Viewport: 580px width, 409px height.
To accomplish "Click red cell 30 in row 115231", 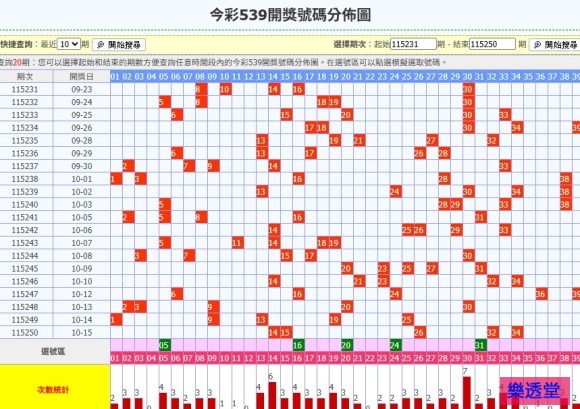I will (x=468, y=89).
